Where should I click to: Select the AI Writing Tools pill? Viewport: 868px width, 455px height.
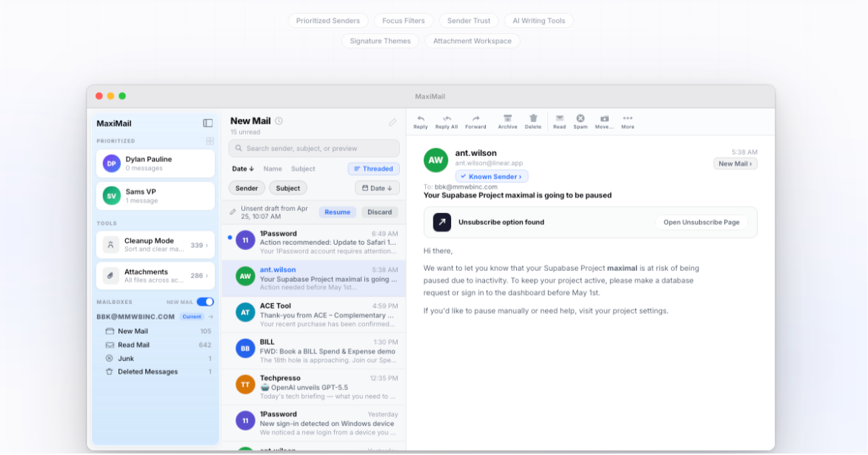click(538, 21)
